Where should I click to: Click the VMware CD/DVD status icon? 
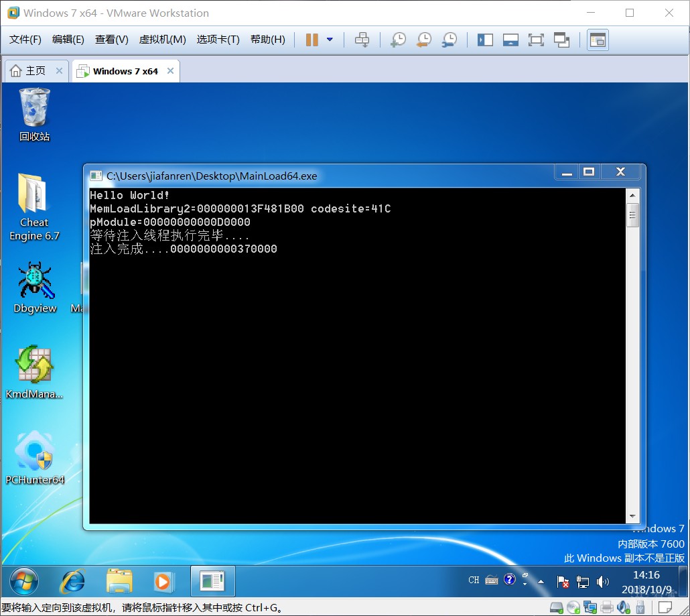tap(573, 608)
